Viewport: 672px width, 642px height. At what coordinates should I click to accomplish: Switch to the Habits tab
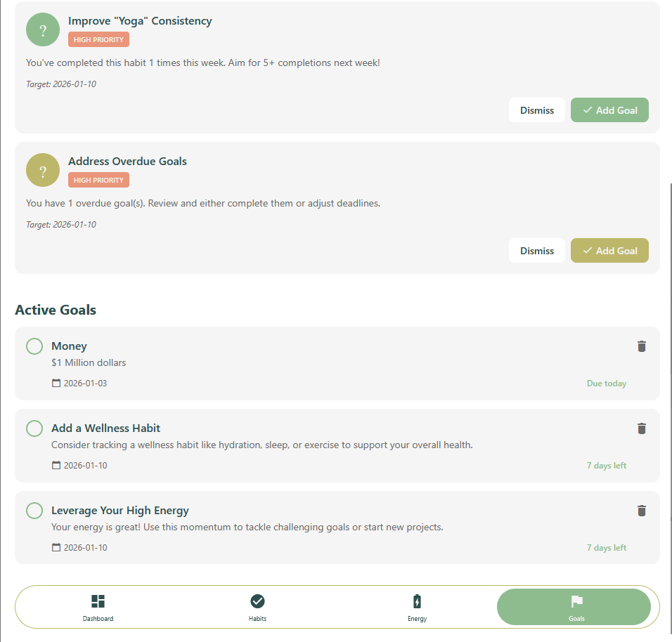tap(257, 607)
